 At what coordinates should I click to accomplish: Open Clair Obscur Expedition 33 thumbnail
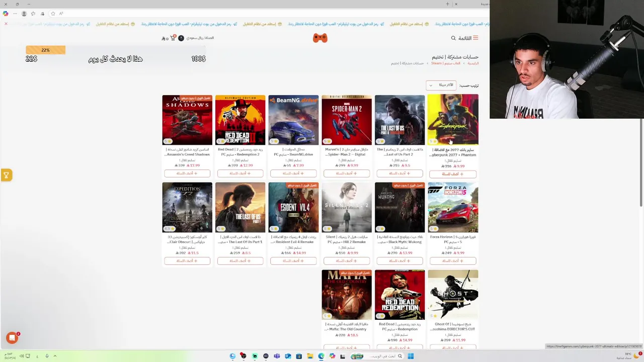(187, 207)
